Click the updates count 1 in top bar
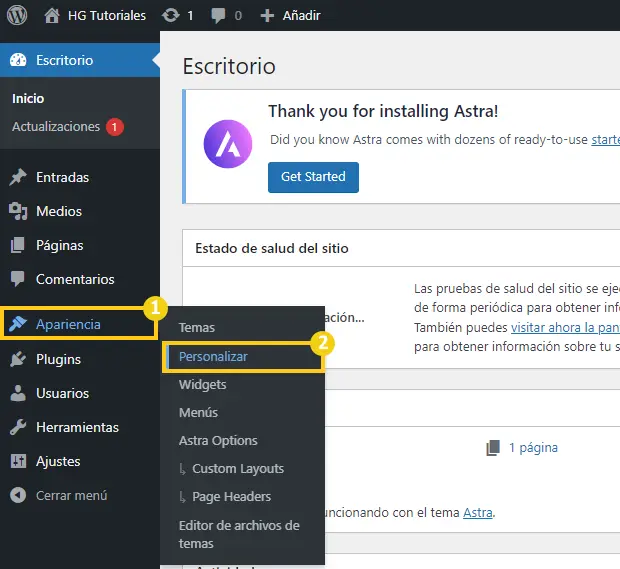620x569 pixels. [190, 15]
